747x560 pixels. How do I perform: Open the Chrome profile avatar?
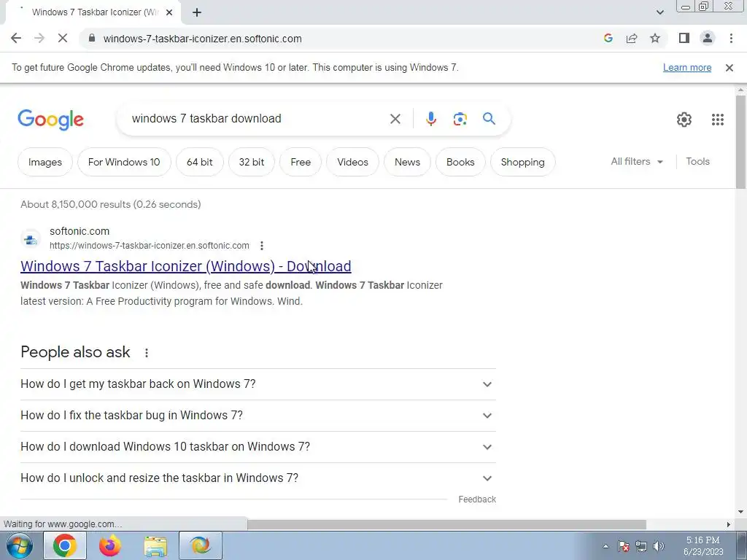708,39
